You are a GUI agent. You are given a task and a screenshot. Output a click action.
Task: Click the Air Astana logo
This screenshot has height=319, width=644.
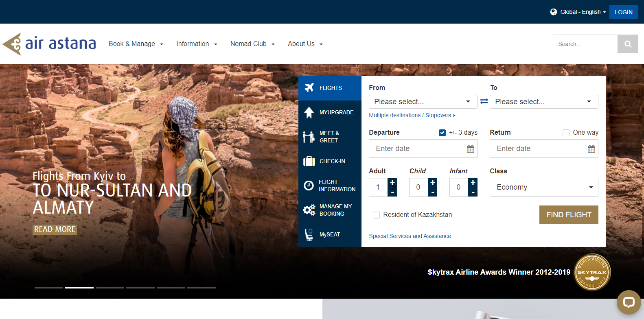[49, 44]
